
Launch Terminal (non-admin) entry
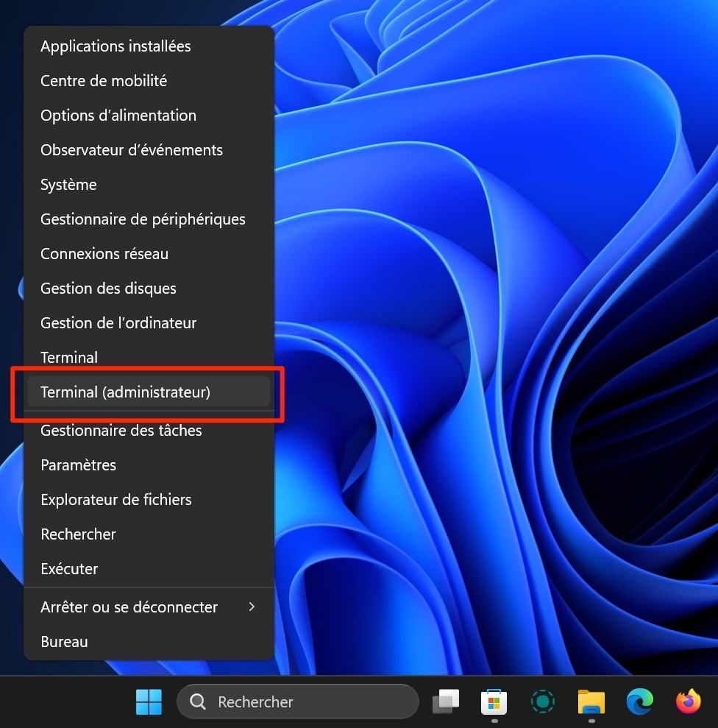(x=149, y=357)
